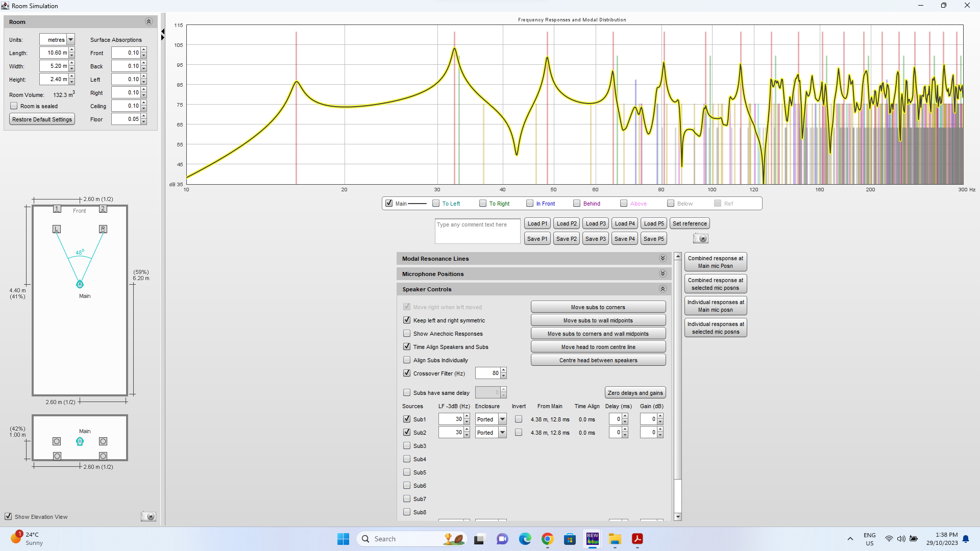Open Sub1 Ported enclosure dropdown
The height and width of the screenshot is (551, 980).
click(x=502, y=419)
